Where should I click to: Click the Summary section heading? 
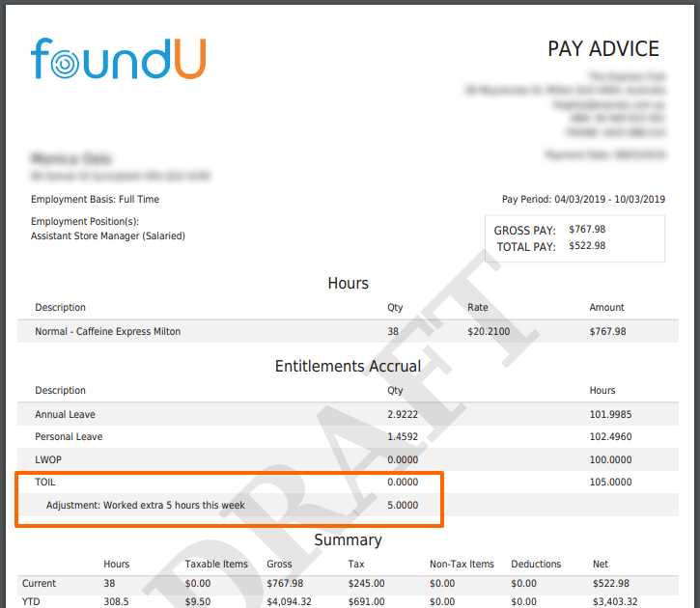tap(348, 540)
